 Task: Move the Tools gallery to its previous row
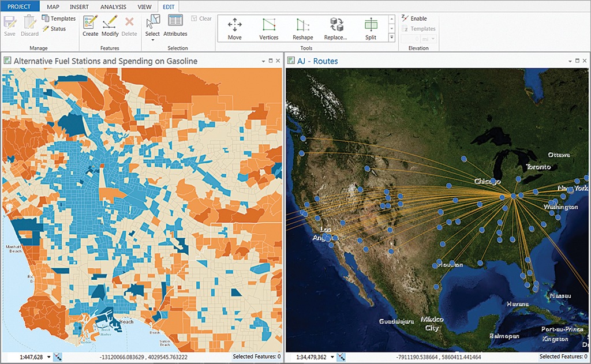tap(392, 19)
